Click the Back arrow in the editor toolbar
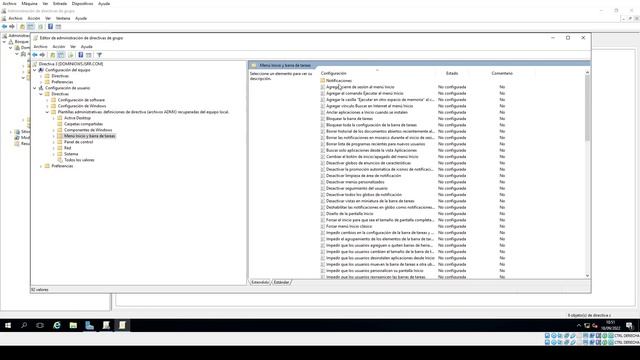 [x=35, y=55]
